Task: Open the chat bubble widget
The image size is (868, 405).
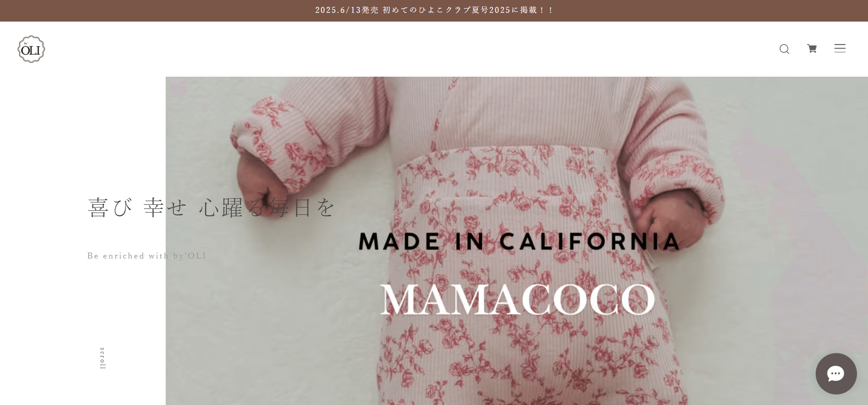Action: 836,373
